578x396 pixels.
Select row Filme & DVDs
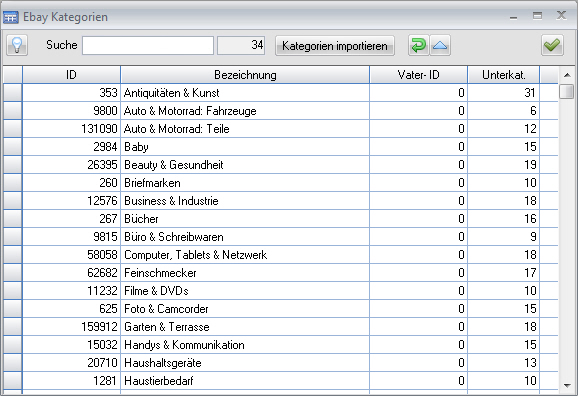(281, 291)
